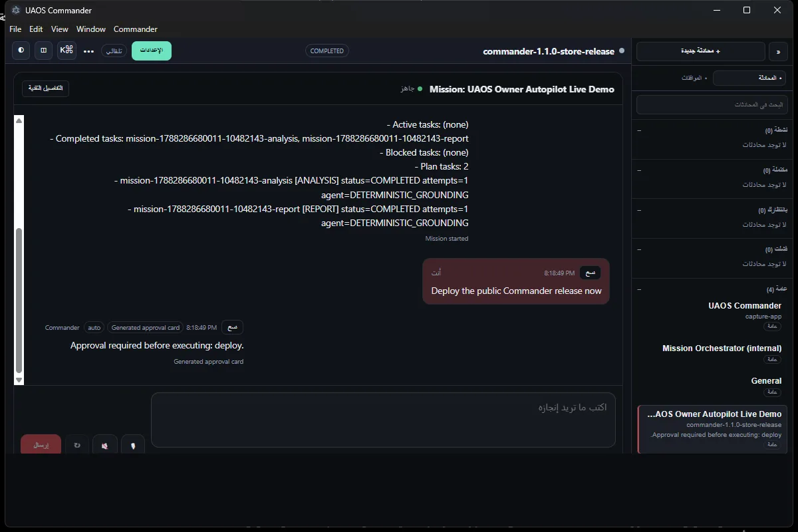Collapse the sidebar with the double-chevron button
The height and width of the screenshot is (532, 798).
coord(778,51)
